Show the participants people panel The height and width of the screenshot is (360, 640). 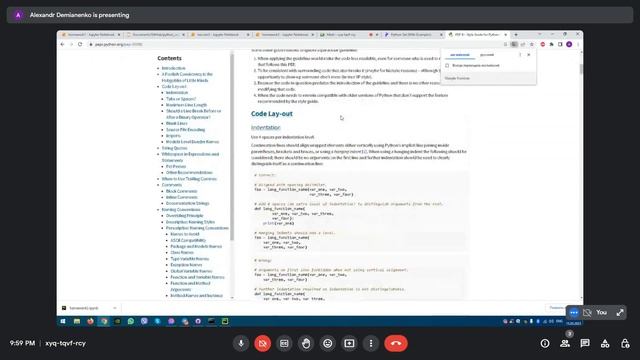point(565,344)
